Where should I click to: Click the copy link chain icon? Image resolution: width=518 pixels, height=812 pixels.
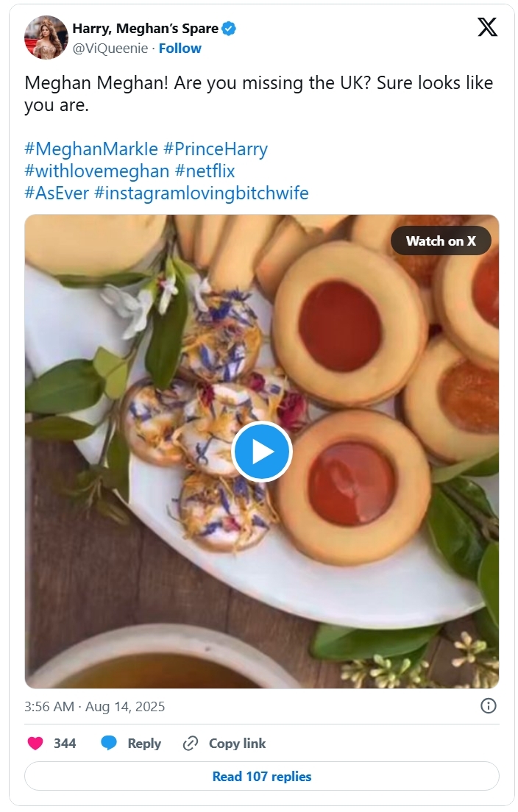click(x=191, y=744)
